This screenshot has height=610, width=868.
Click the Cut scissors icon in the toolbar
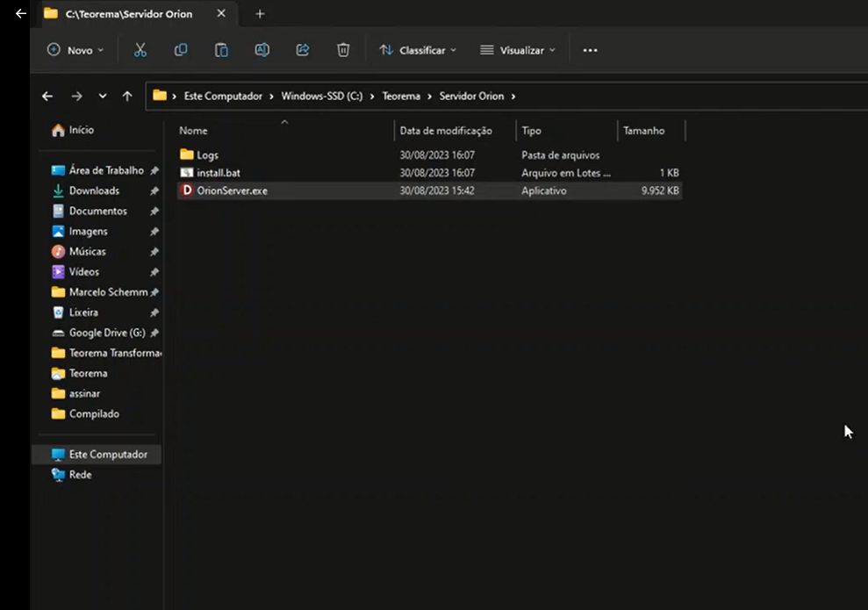140,50
